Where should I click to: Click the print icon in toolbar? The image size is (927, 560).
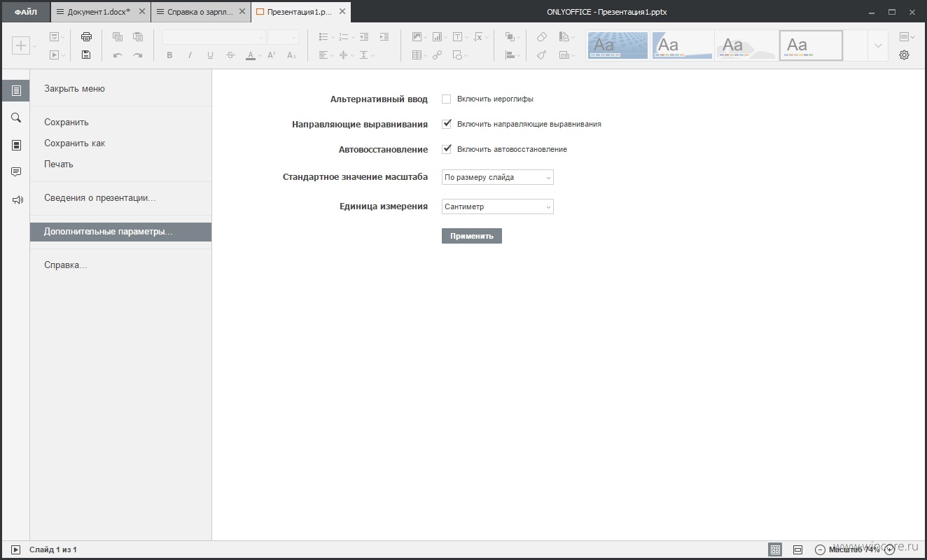[x=86, y=37]
